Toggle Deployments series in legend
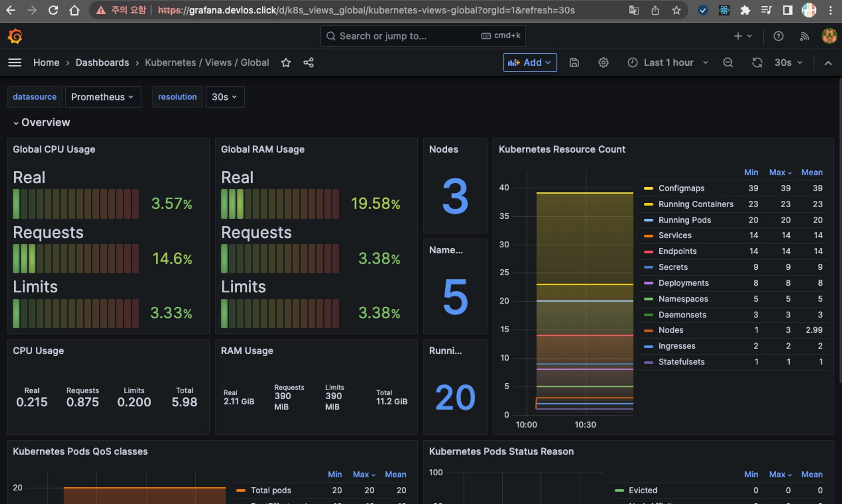This screenshot has width=842, height=504. pos(683,283)
